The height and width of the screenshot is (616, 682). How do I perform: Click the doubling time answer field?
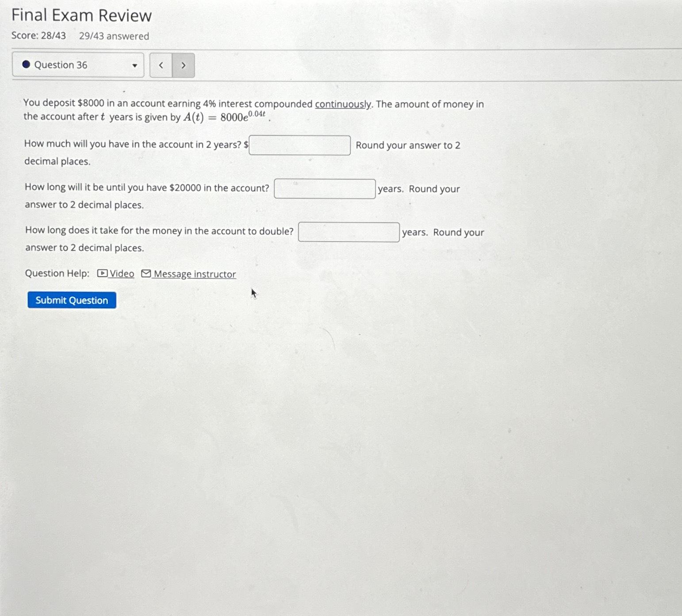point(348,232)
